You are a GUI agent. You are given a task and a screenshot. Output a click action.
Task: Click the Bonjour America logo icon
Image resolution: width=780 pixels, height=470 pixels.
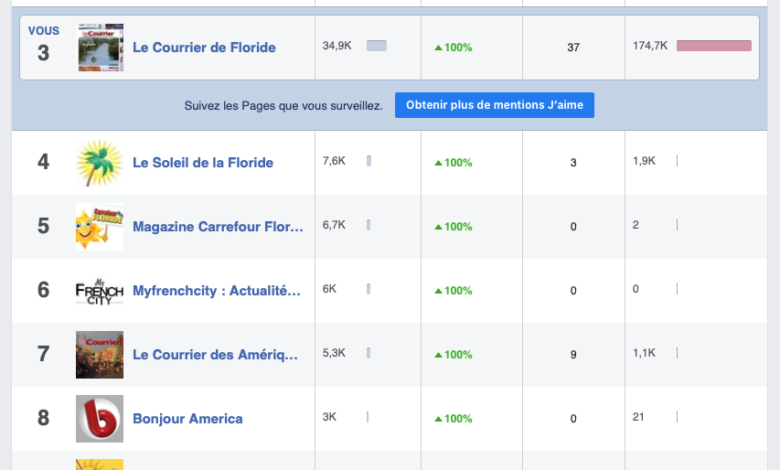100,419
